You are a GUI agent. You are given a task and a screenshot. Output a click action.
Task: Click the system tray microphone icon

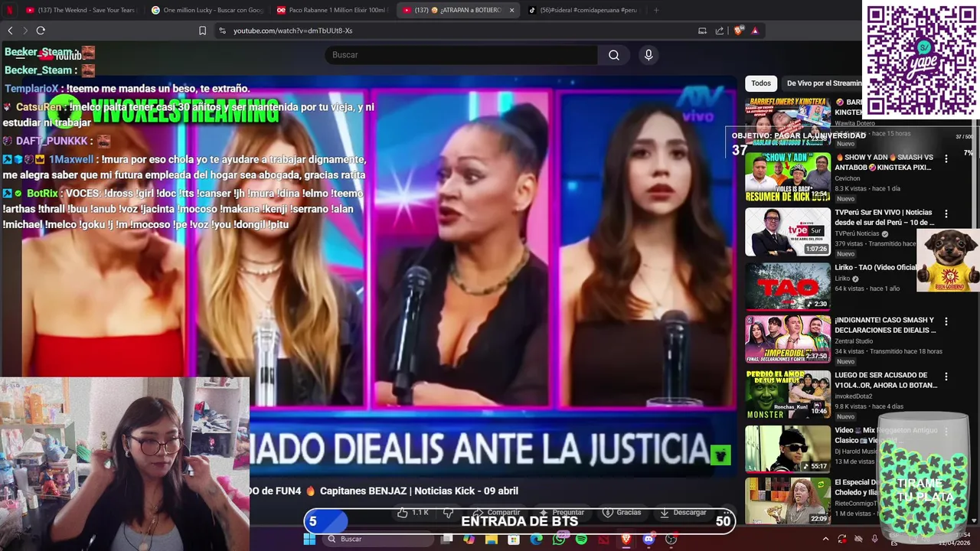click(x=874, y=539)
